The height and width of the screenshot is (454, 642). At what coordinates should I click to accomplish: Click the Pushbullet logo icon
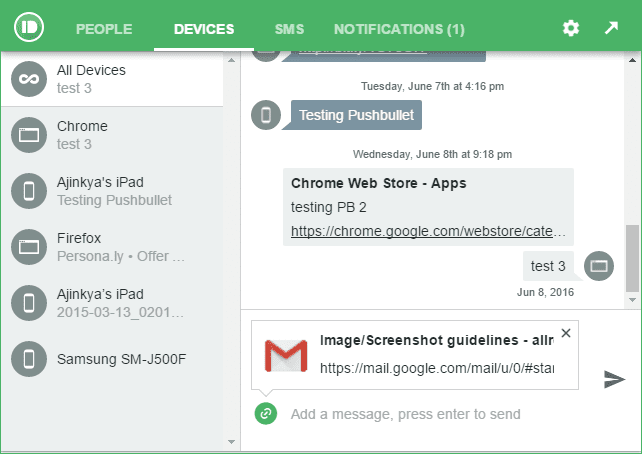(x=29, y=27)
